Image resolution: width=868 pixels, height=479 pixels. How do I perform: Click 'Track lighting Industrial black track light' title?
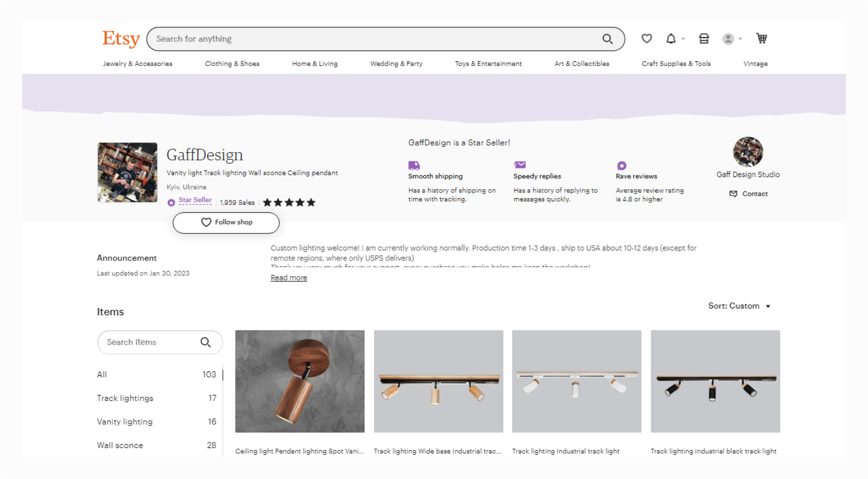click(713, 451)
